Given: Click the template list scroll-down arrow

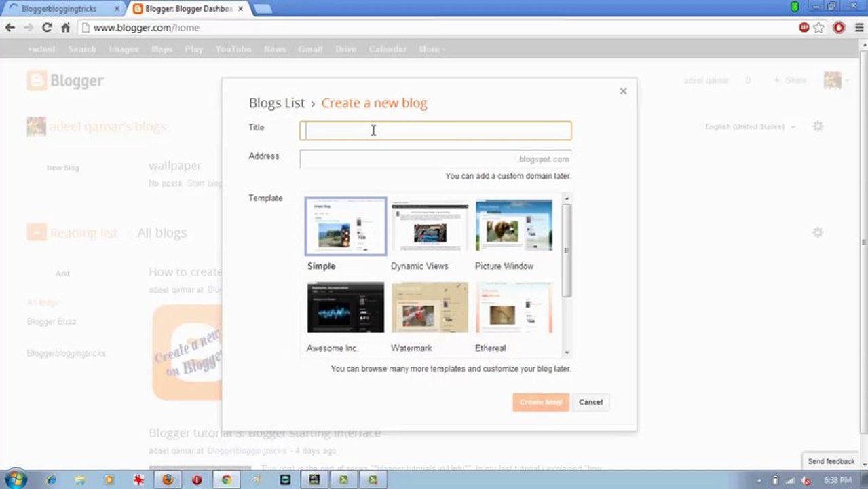Looking at the screenshot, I should [x=567, y=352].
